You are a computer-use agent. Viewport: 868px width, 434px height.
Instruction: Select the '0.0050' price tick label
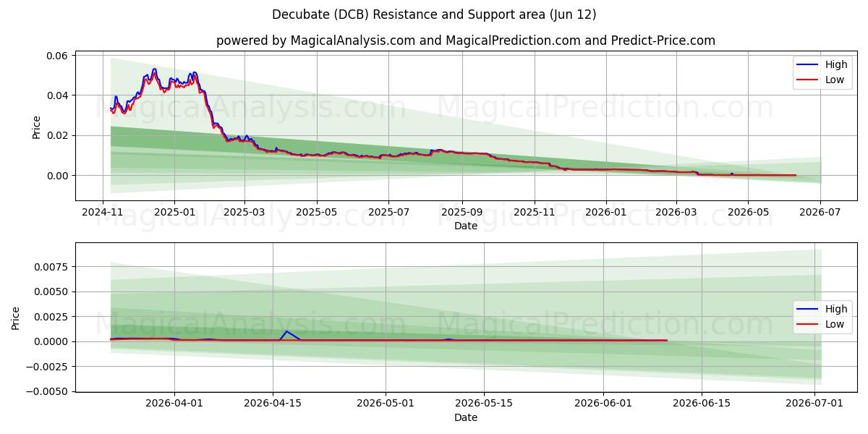click(52, 292)
